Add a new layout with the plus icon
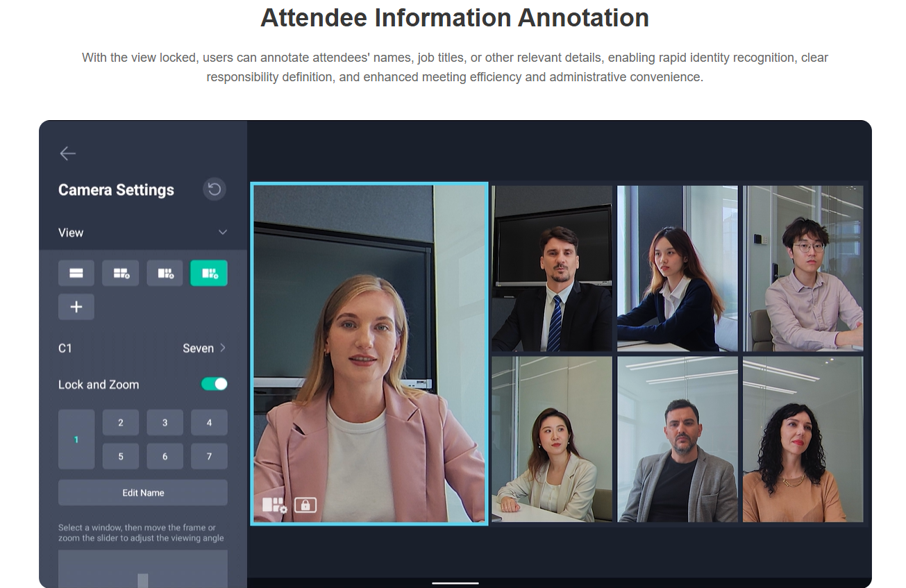The height and width of the screenshot is (588, 906). [x=76, y=307]
